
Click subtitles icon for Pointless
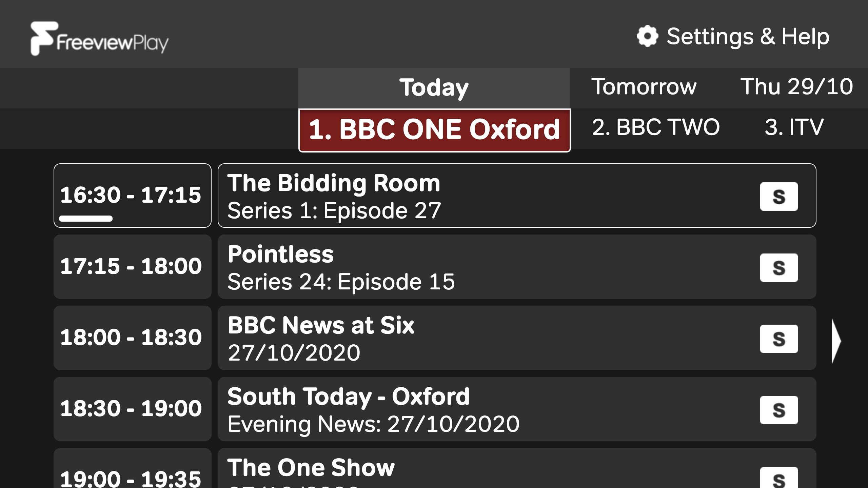coord(779,268)
